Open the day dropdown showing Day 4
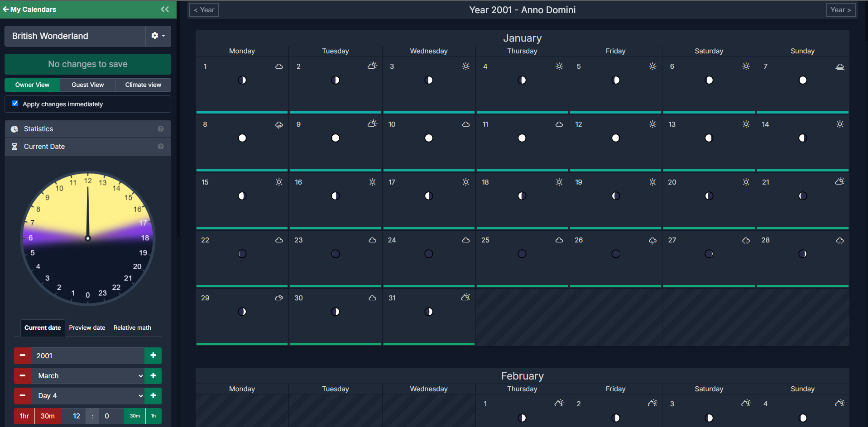Viewport: 868px width, 427px height. 88,396
